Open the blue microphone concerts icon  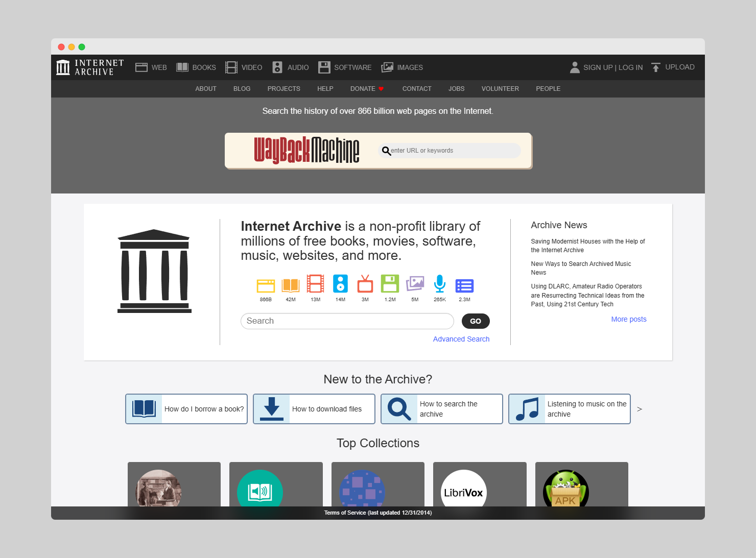click(439, 284)
